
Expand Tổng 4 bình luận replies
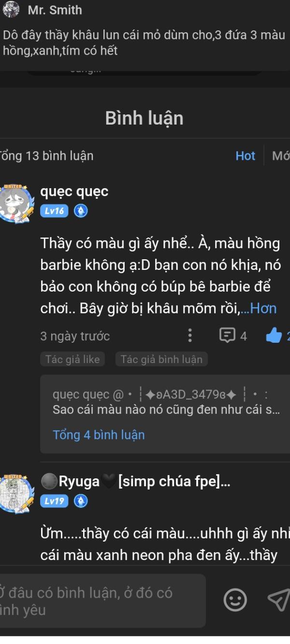point(99,435)
